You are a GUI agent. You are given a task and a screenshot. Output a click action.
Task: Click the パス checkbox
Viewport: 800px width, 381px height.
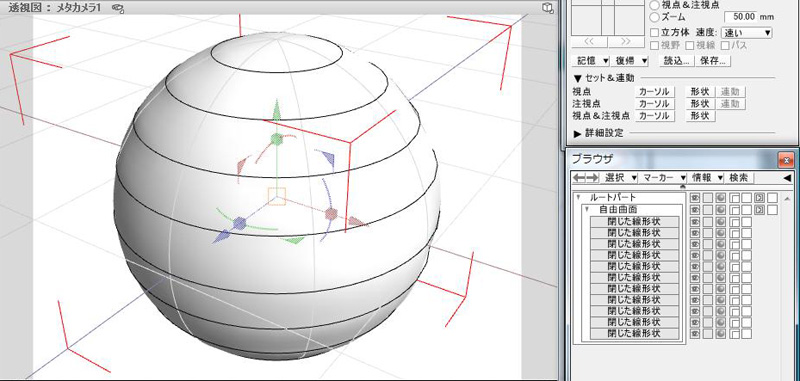(x=724, y=45)
